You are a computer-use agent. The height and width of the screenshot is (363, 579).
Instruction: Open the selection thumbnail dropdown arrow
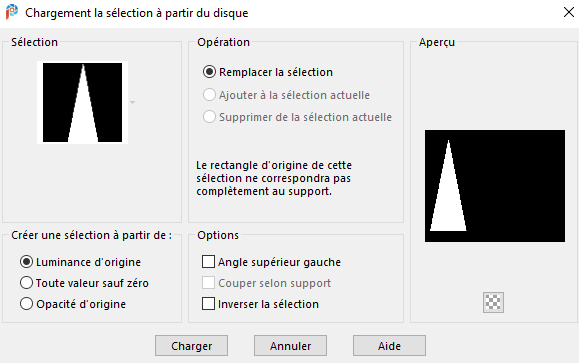click(x=133, y=102)
